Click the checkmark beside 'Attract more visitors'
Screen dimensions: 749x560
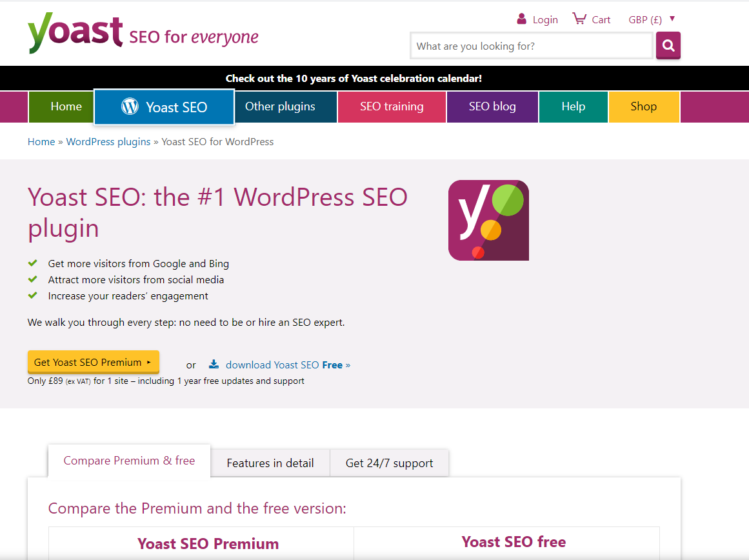32,279
